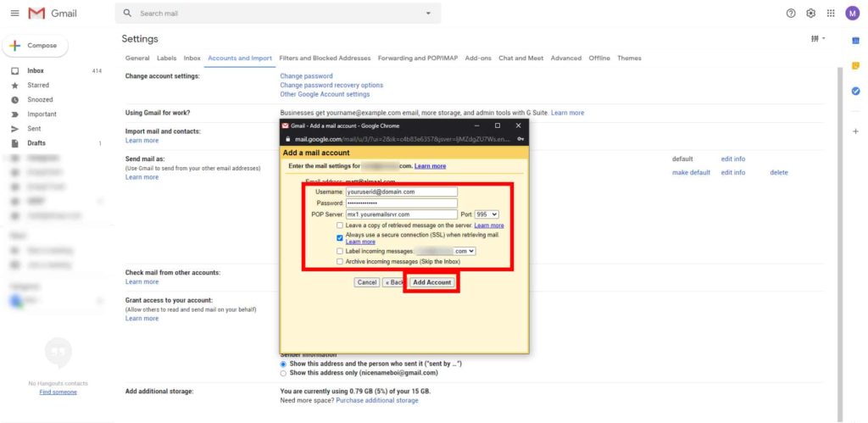Click the Change password link
This screenshot has height=423, width=868.
(x=306, y=75)
